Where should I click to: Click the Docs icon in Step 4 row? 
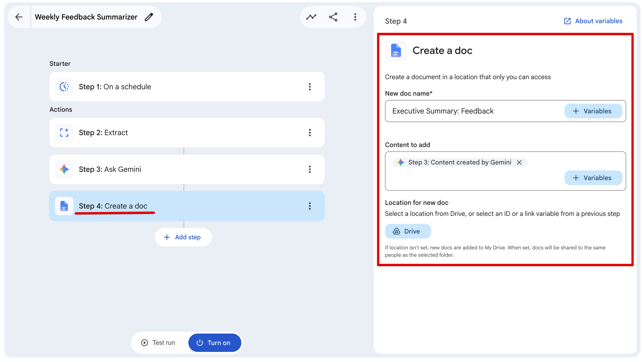64,206
